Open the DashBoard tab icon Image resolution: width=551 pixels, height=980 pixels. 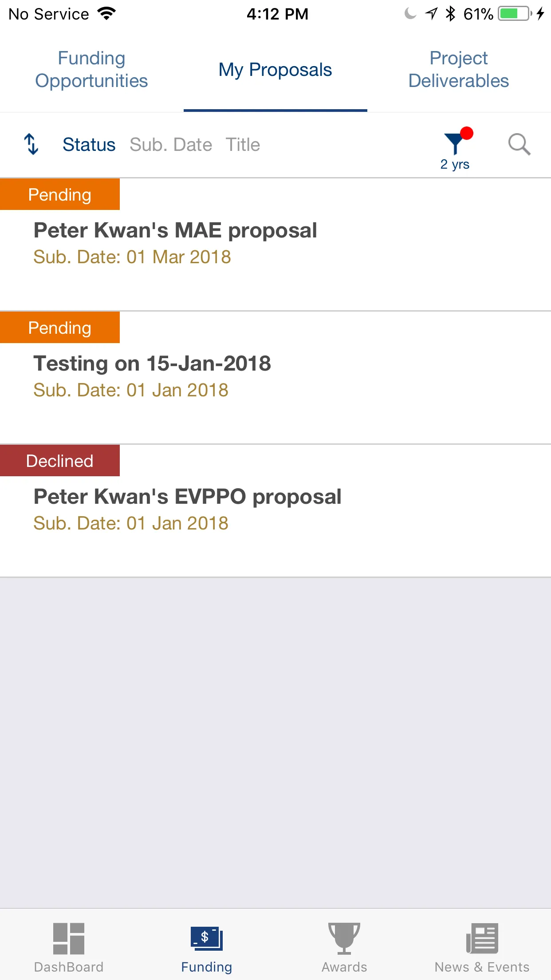(69, 938)
